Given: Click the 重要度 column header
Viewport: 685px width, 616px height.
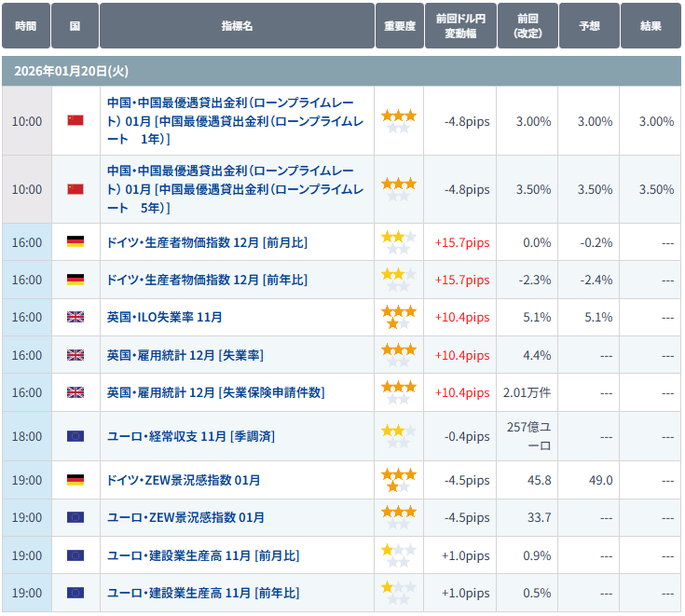Looking at the screenshot, I should click(x=399, y=26).
